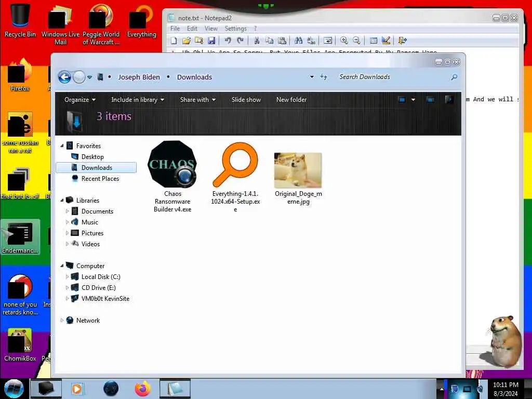Expand the Local Disk (C:) node
This screenshot has height=399, width=532.
tap(67, 276)
